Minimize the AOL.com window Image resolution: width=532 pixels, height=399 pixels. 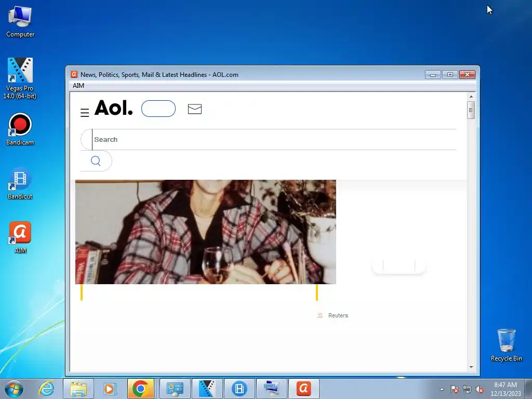433,75
